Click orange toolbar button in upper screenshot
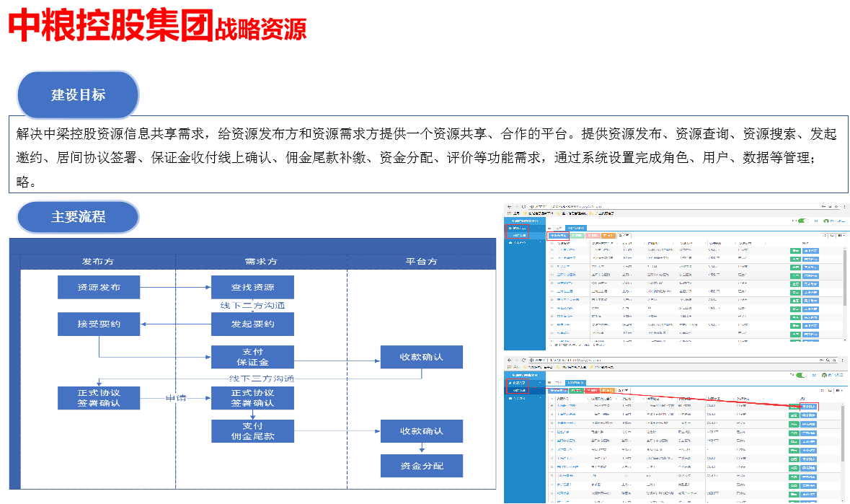Screen dimensions: 850x504 point(608,236)
